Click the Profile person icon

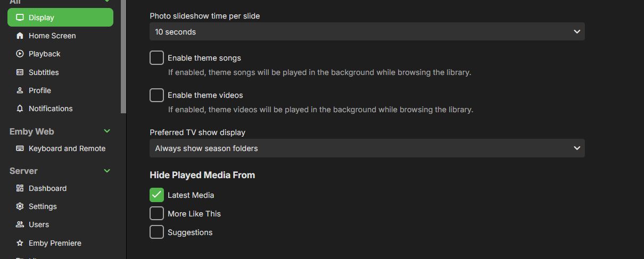(20, 90)
